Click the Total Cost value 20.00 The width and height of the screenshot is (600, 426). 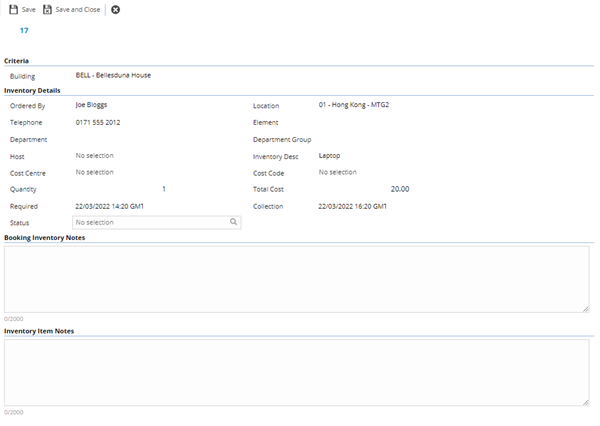click(399, 189)
